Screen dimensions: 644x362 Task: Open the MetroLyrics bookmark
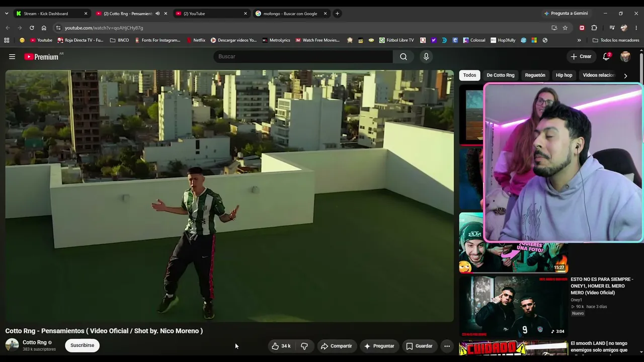tap(276, 40)
